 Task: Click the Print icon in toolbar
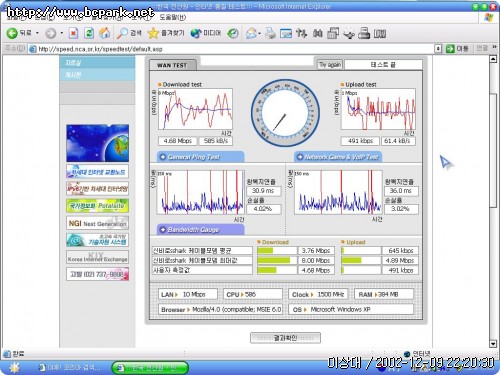pos(270,33)
